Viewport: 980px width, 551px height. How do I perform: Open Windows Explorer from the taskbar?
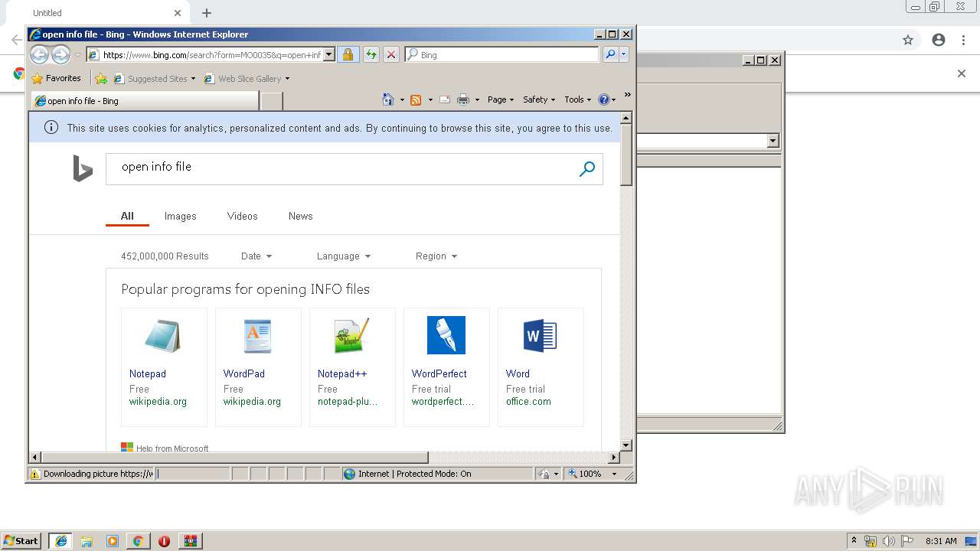click(87, 541)
